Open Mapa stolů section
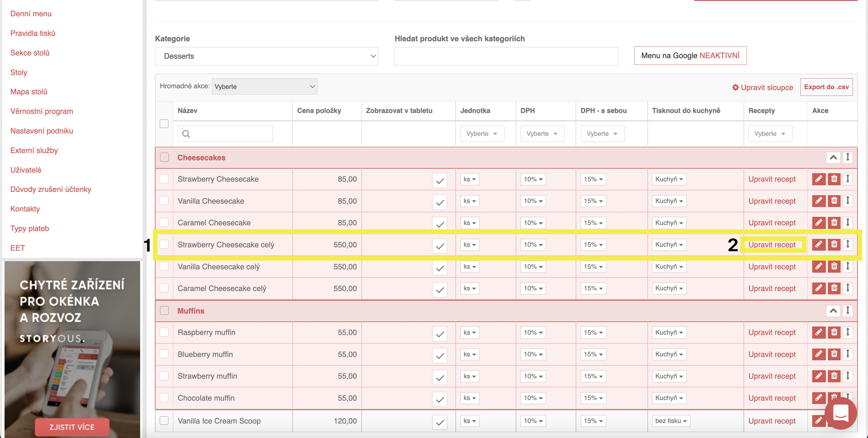 [29, 92]
